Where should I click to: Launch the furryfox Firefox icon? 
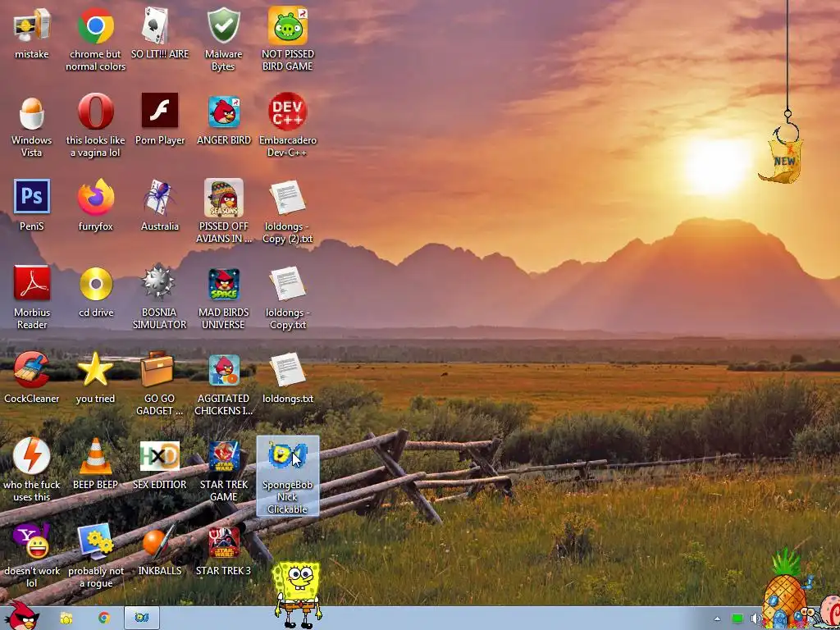click(96, 197)
